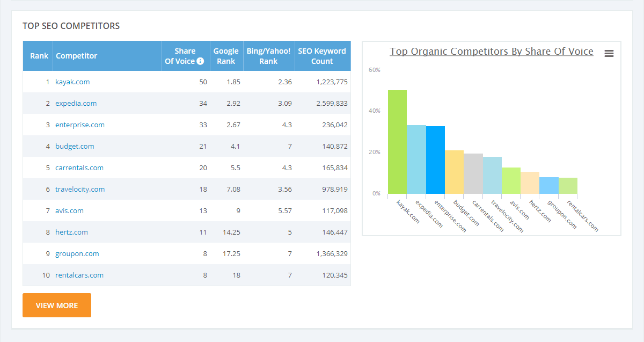Image resolution: width=644 pixels, height=342 pixels.
Task: Click the green kayak.com bar in chart
Action: click(x=397, y=142)
